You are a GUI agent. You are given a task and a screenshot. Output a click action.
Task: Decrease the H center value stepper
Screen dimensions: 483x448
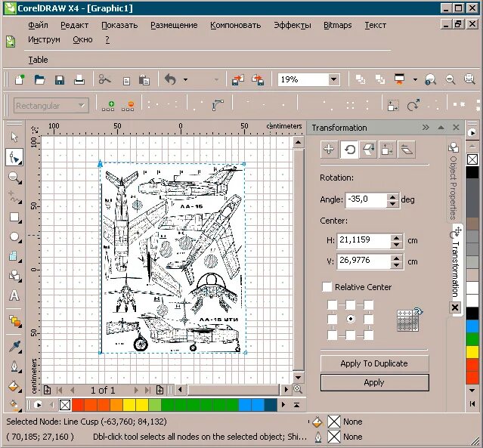(x=396, y=245)
